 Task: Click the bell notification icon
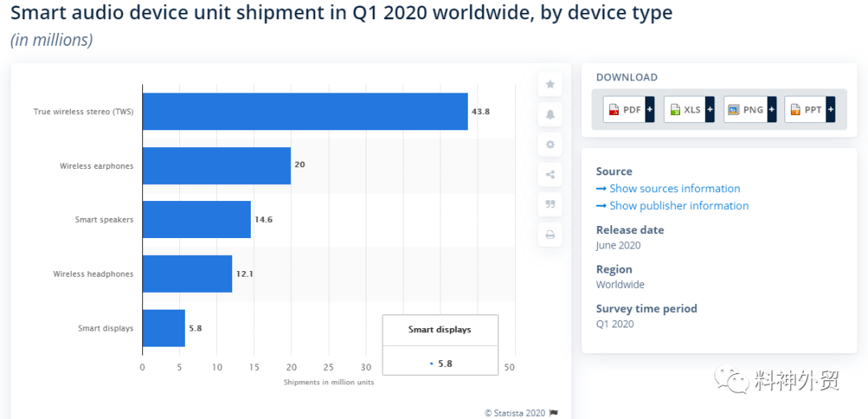[x=551, y=115]
